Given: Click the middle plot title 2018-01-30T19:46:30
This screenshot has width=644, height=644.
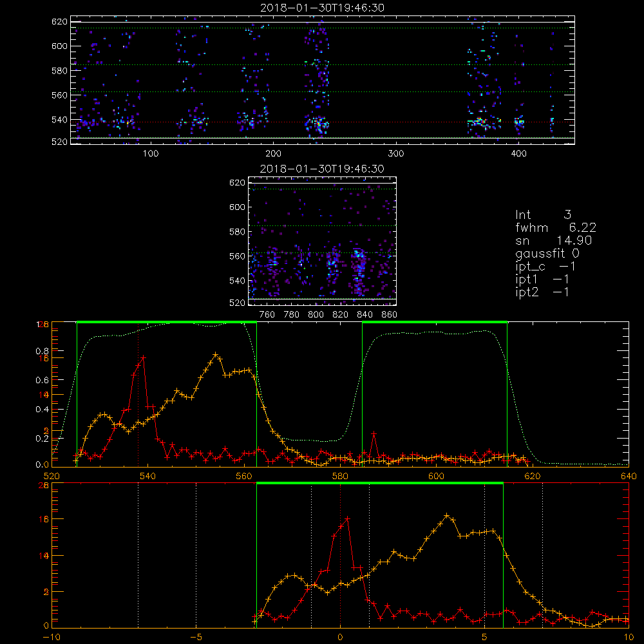Looking at the screenshot, I should pos(323,169).
